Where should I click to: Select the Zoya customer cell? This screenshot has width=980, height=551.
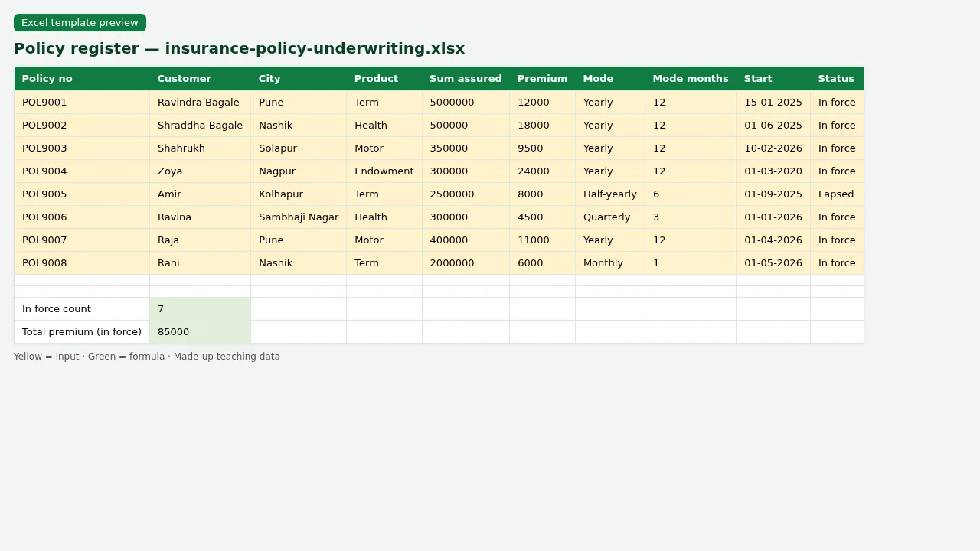pos(200,171)
